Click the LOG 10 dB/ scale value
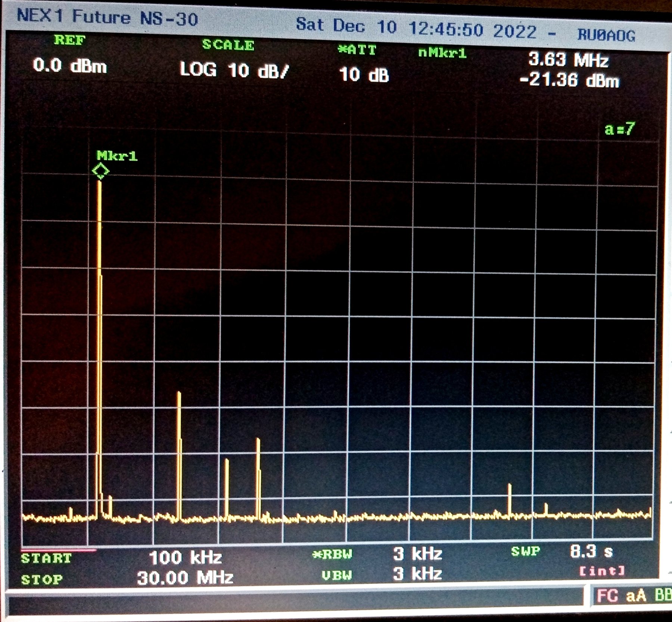Image resolution: width=672 pixels, height=622 pixels. [x=234, y=70]
